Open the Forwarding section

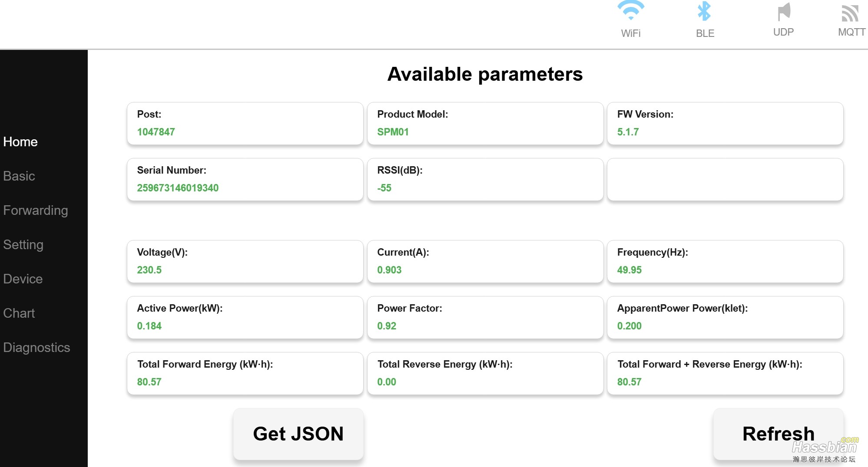pyautogui.click(x=36, y=210)
